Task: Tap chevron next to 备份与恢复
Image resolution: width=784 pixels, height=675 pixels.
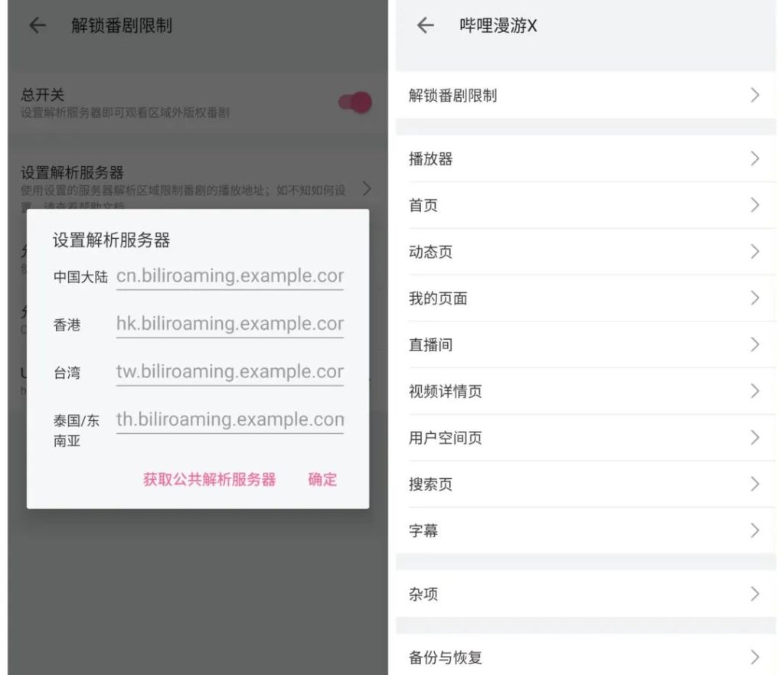Action: coord(755,657)
